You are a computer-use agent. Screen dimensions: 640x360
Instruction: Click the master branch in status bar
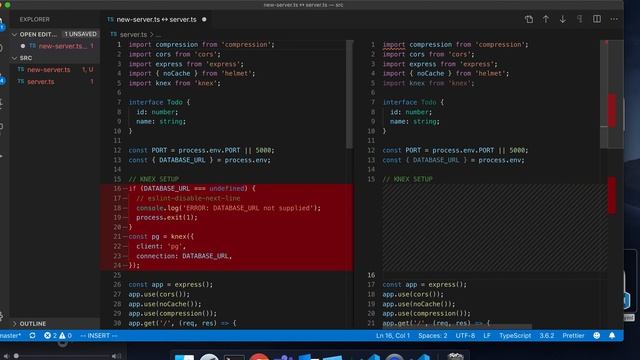[x=11, y=336]
